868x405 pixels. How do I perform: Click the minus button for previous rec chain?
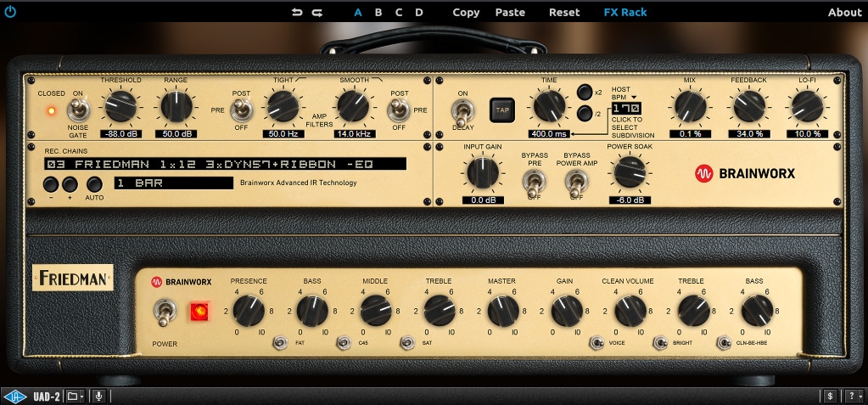point(51,184)
